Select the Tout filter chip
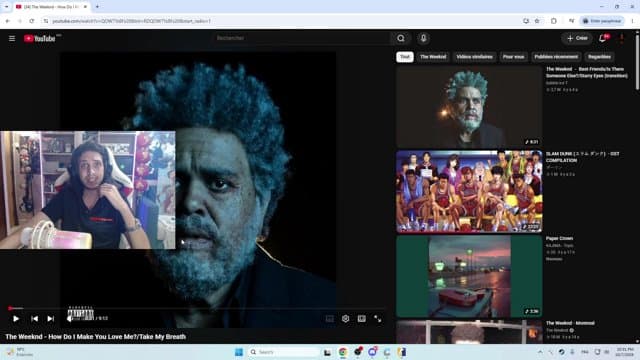640x360 pixels. 404,57
